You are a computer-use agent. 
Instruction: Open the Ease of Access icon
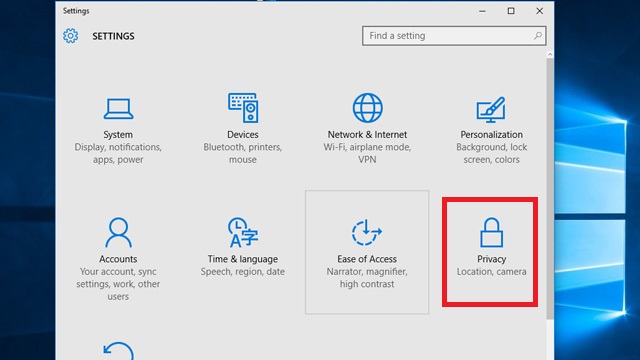[x=367, y=232]
